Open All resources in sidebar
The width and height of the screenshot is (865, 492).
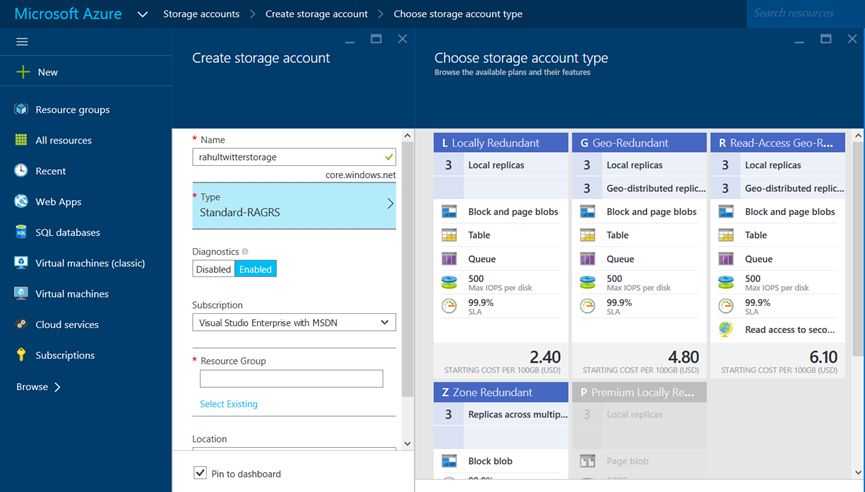click(63, 140)
